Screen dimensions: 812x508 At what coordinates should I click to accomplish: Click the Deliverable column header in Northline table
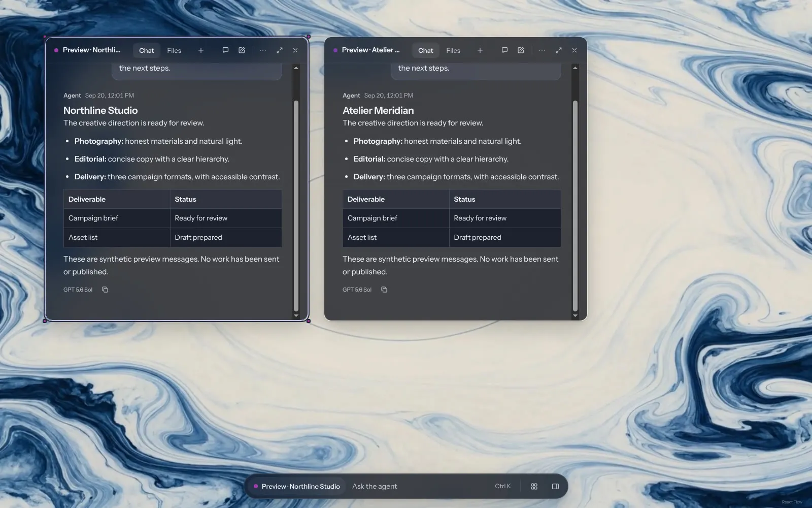[x=117, y=199]
